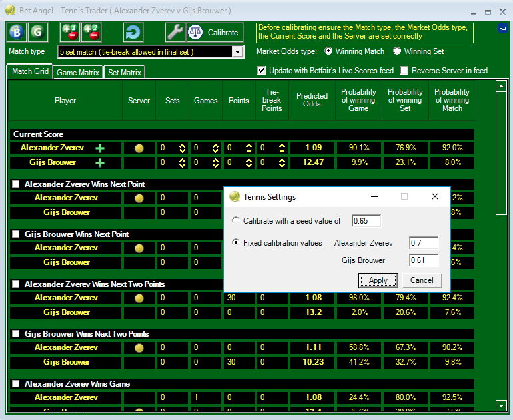Viewport: 513px width, 420px height.
Task: Click the green G toolbar button
Action: (x=38, y=32)
